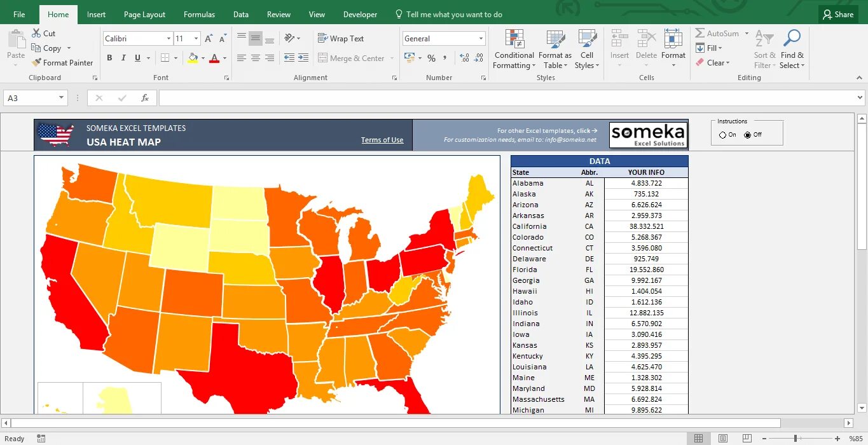Switch to Page Layout view in status bar
The height and width of the screenshot is (445, 868).
pos(723,438)
